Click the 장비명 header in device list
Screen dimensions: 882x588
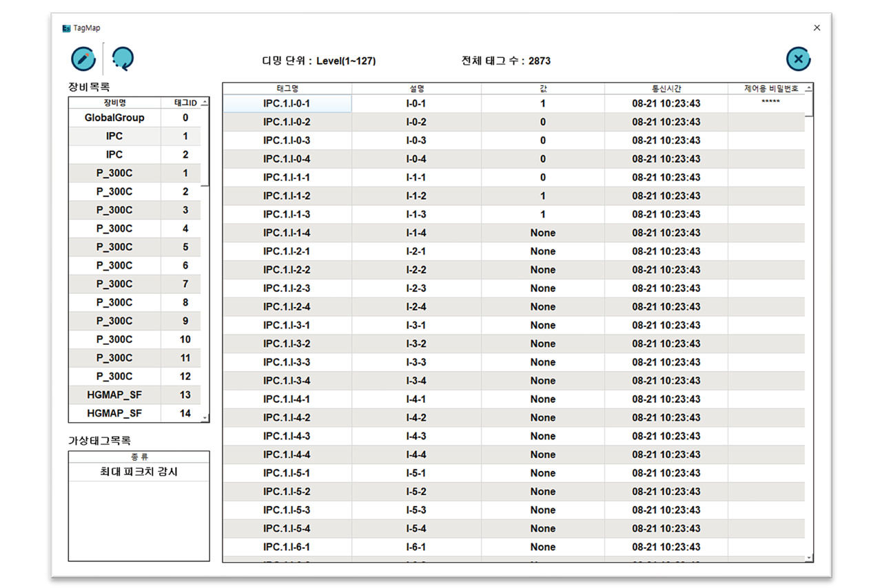[x=115, y=103]
